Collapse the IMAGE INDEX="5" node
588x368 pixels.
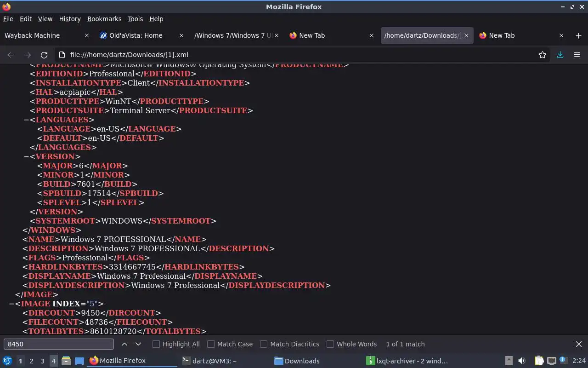coord(12,304)
